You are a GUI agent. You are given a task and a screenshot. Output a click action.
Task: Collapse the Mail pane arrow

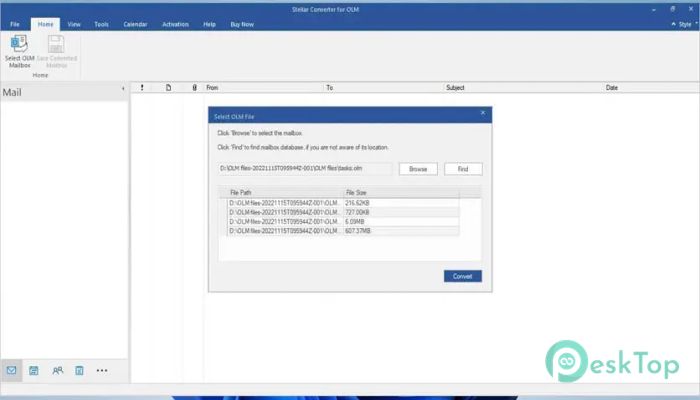[123, 88]
